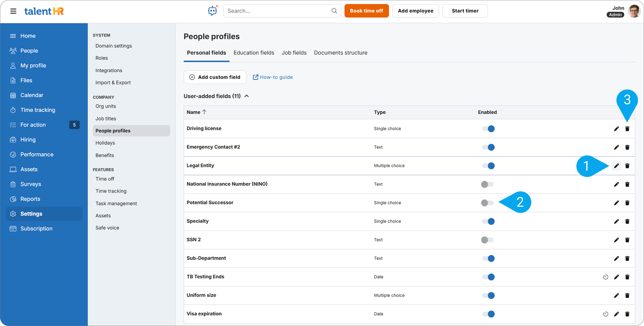
Task: Open reminder icon for Visa expiration
Action: pyautogui.click(x=606, y=314)
